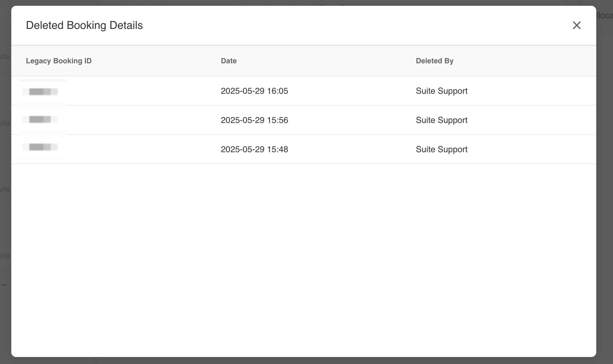This screenshot has height=364, width=613.
Task: Open the blurred booking ID in third row
Action: pyautogui.click(x=40, y=147)
